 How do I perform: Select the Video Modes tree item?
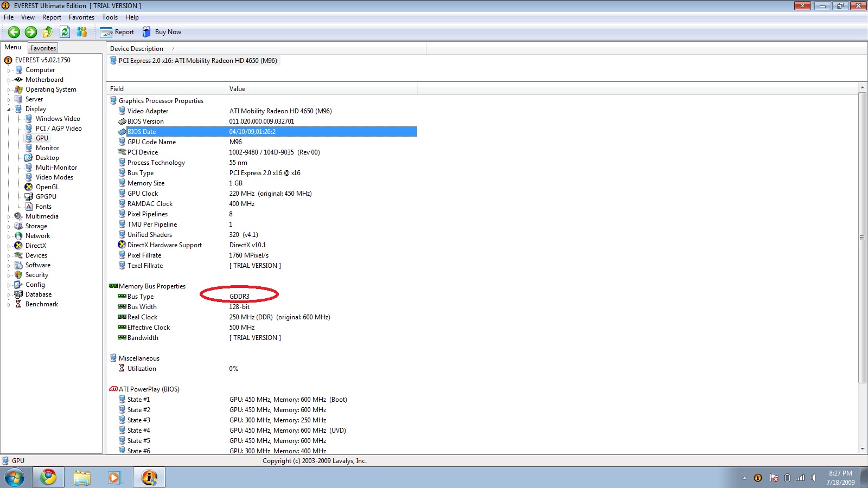(54, 177)
